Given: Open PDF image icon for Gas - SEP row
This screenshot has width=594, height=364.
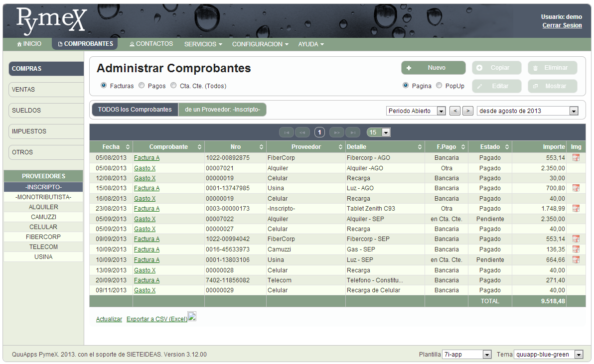Looking at the screenshot, I should tap(576, 249).
